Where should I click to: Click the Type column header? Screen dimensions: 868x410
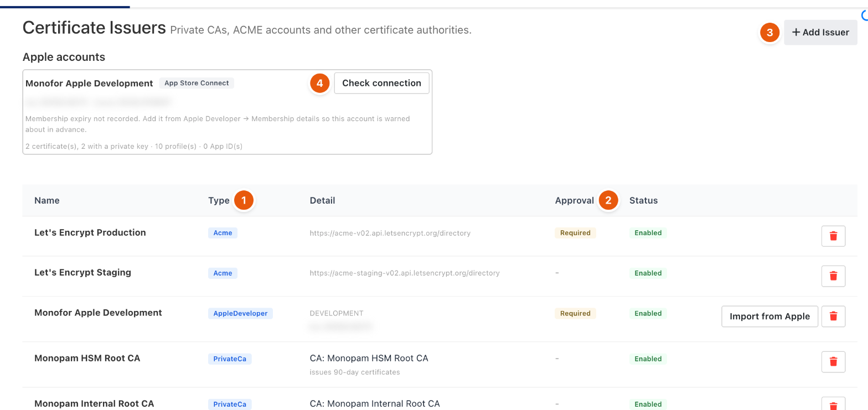point(219,200)
